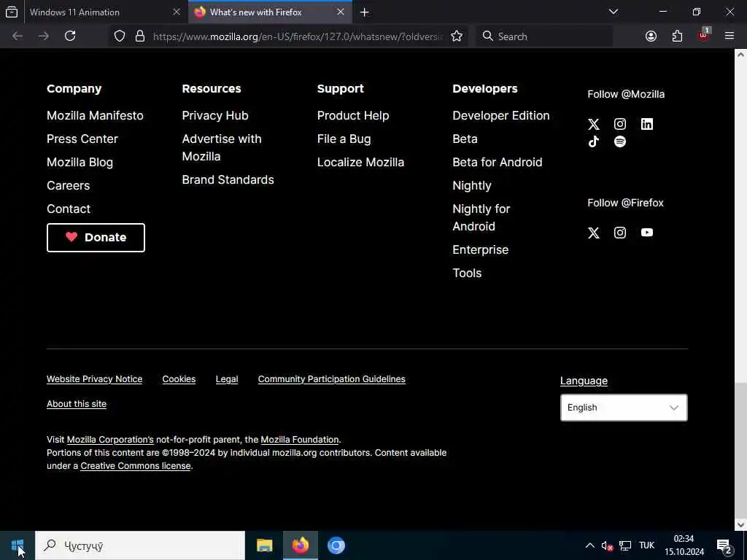Open a new tab with plus button
747x560 pixels.
365,12
